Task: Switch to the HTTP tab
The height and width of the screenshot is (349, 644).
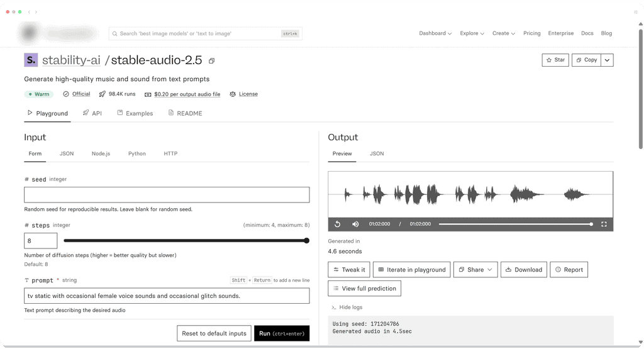Action: [x=170, y=153]
